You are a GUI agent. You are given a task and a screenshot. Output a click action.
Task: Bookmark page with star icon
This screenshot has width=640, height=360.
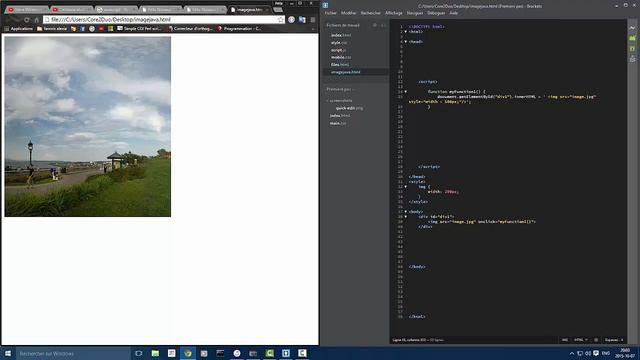280,20
